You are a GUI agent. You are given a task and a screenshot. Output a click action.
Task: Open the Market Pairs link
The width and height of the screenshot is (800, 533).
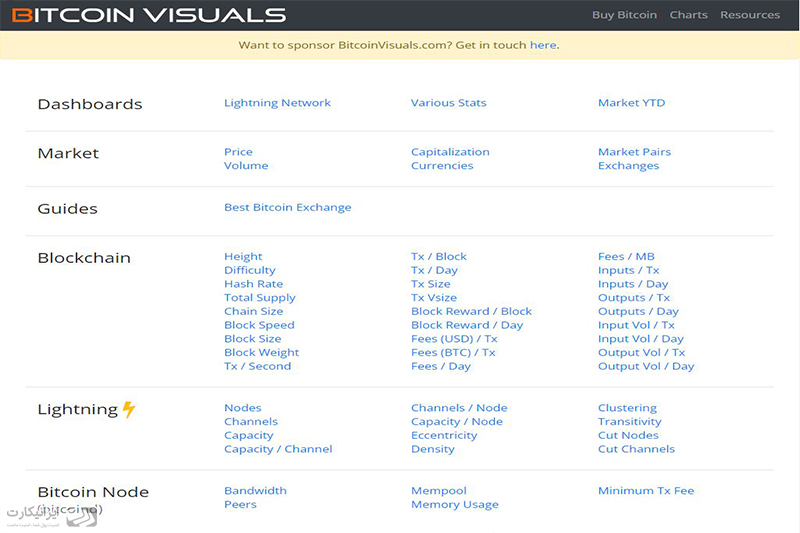(x=634, y=152)
